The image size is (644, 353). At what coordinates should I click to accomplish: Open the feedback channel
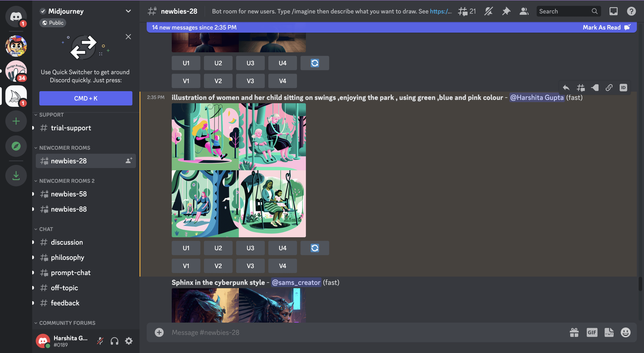(86, 303)
